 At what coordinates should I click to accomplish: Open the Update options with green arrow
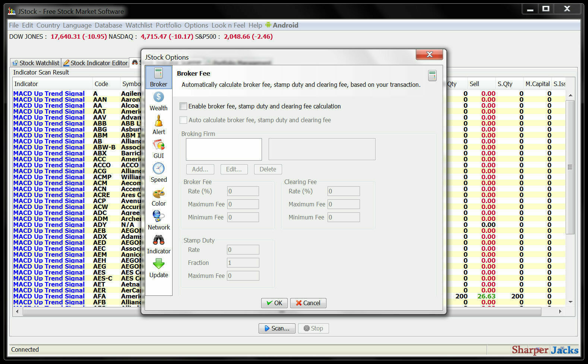tap(159, 268)
